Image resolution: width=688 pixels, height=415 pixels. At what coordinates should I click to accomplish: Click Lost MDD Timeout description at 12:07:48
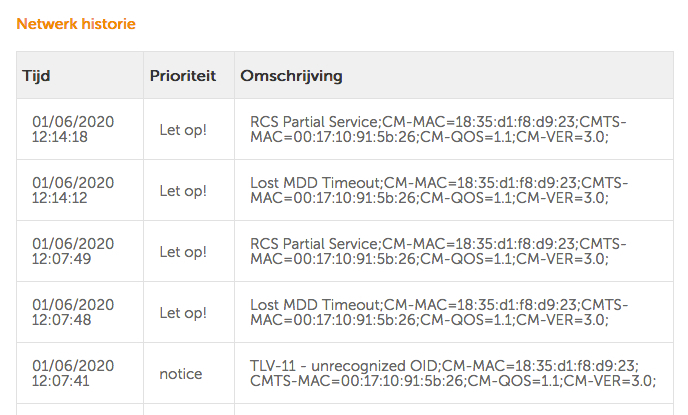tap(438, 313)
